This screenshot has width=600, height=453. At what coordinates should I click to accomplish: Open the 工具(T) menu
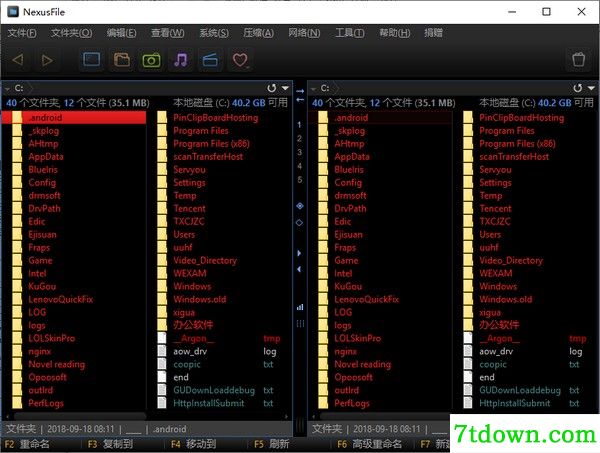[x=350, y=33]
